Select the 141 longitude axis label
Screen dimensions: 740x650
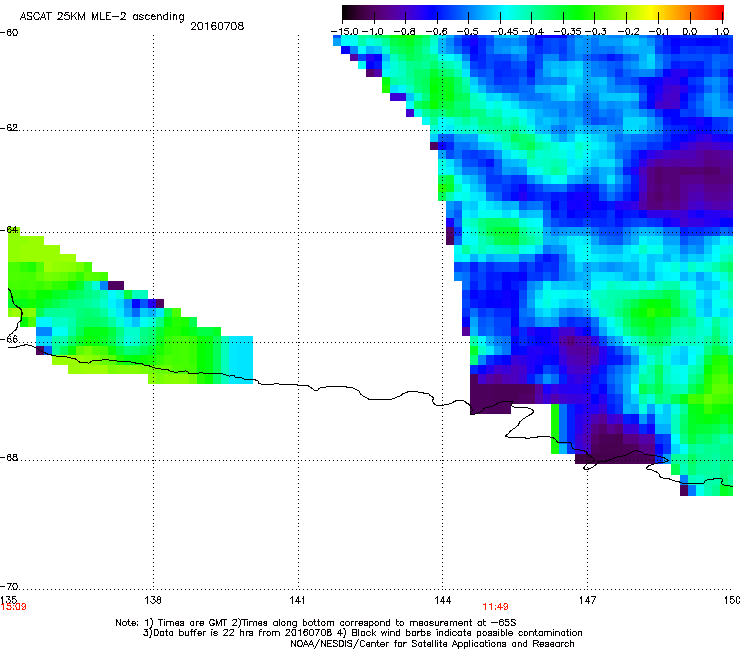[297, 600]
